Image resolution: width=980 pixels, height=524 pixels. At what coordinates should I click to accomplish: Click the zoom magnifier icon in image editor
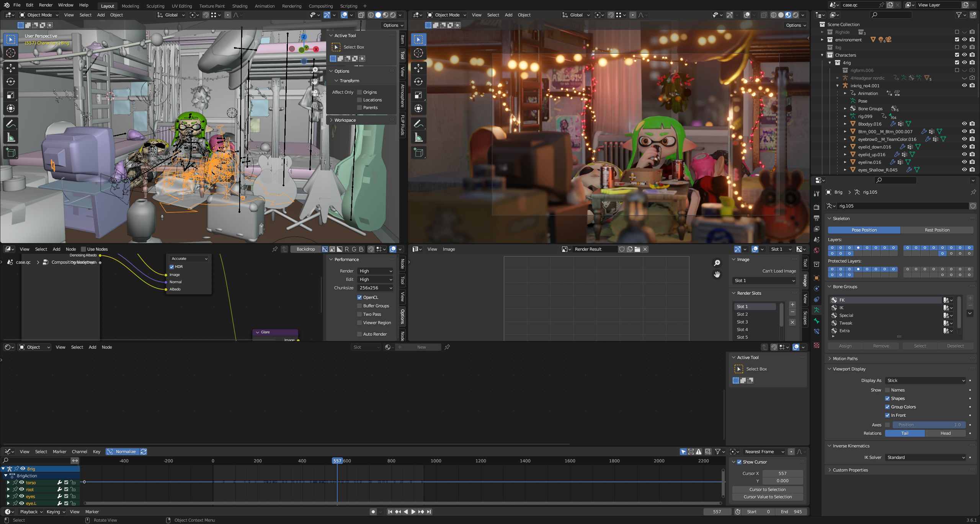pyautogui.click(x=717, y=263)
